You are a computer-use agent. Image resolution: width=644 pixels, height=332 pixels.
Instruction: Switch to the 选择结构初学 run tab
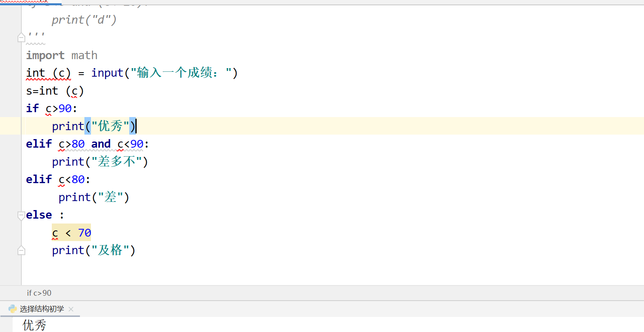tap(42, 309)
